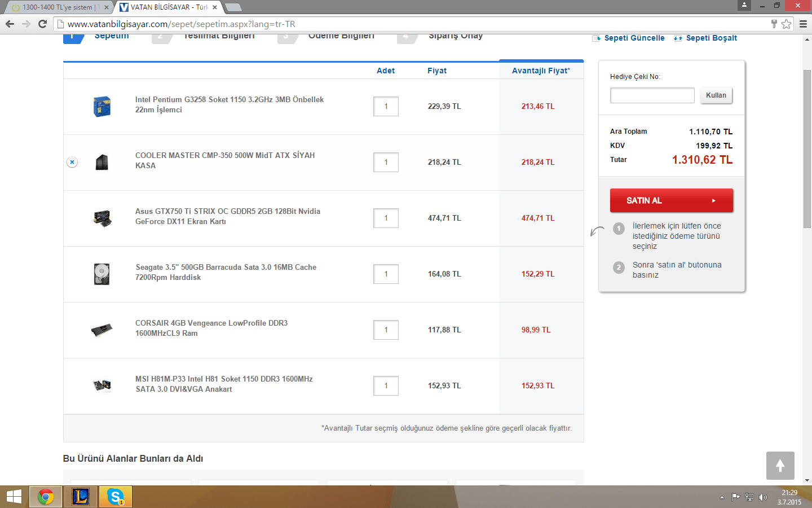Click the 152,29 TL advantage price
This screenshot has width=812, height=508.
pyautogui.click(x=538, y=274)
